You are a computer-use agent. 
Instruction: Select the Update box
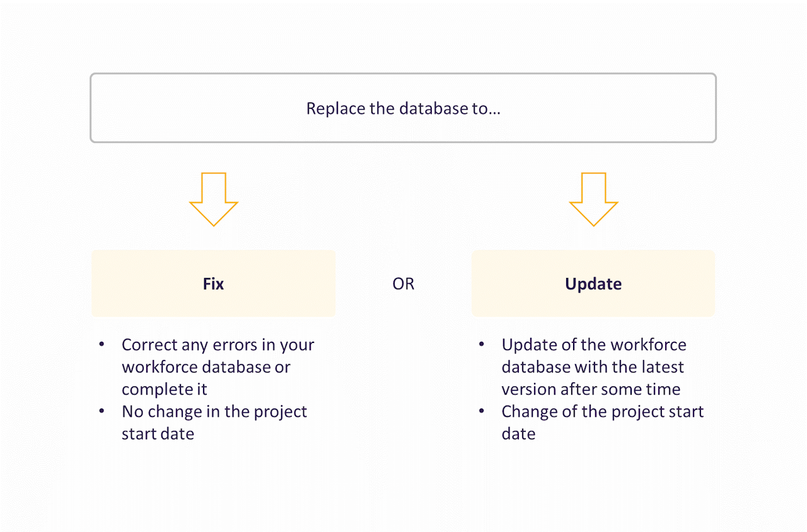[593, 284]
